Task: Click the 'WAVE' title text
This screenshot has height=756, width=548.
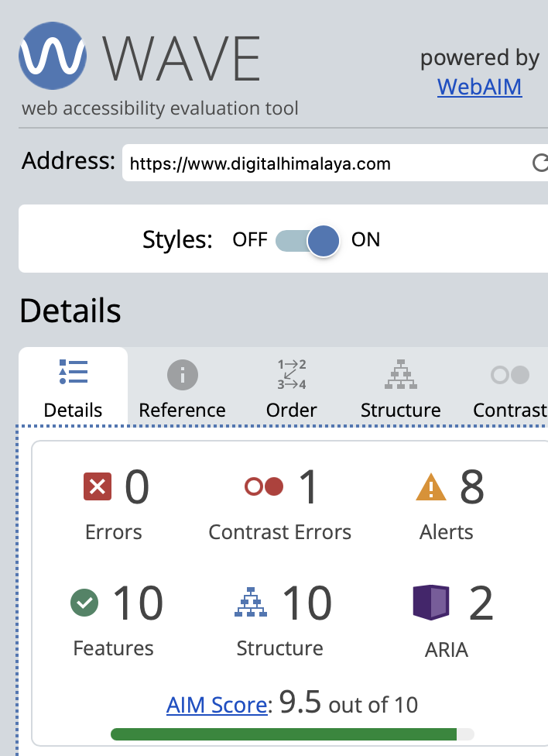Action: tap(182, 59)
